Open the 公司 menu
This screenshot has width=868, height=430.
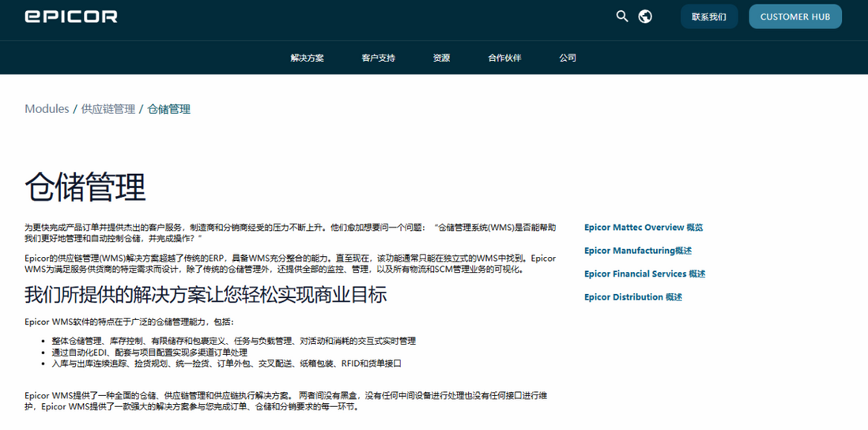[x=568, y=58]
